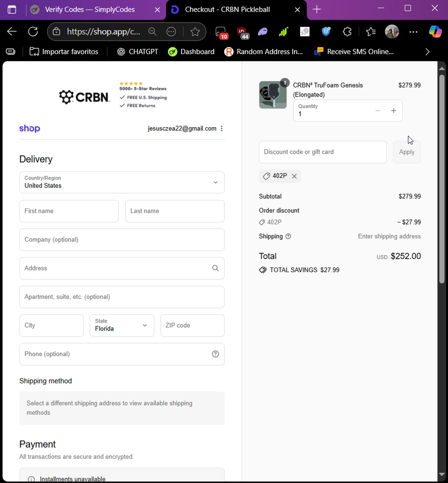This screenshot has width=448, height=483.
Task: Click the page vertical scrollbar
Action: [x=442, y=179]
